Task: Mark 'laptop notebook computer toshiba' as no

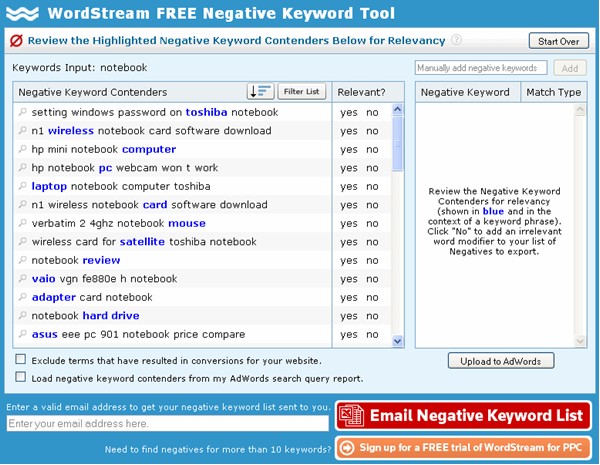Action: pyautogui.click(x=372, y=186)
